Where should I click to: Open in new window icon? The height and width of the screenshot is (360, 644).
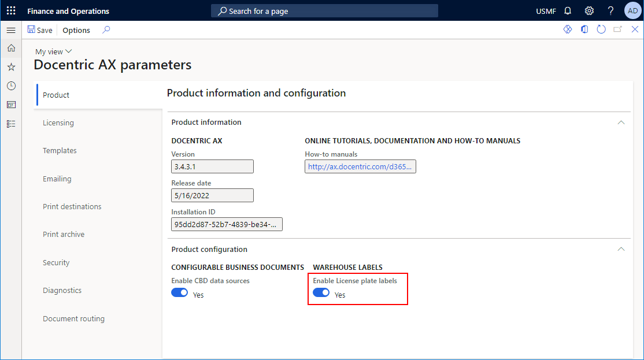click(x=618, y=29)
